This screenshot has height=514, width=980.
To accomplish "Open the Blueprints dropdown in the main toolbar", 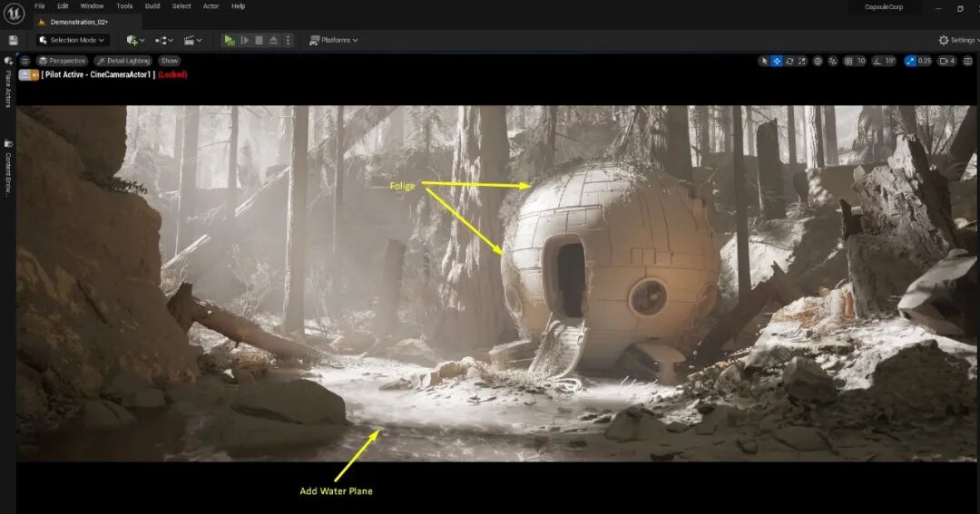I will click(x=163, y=40).
